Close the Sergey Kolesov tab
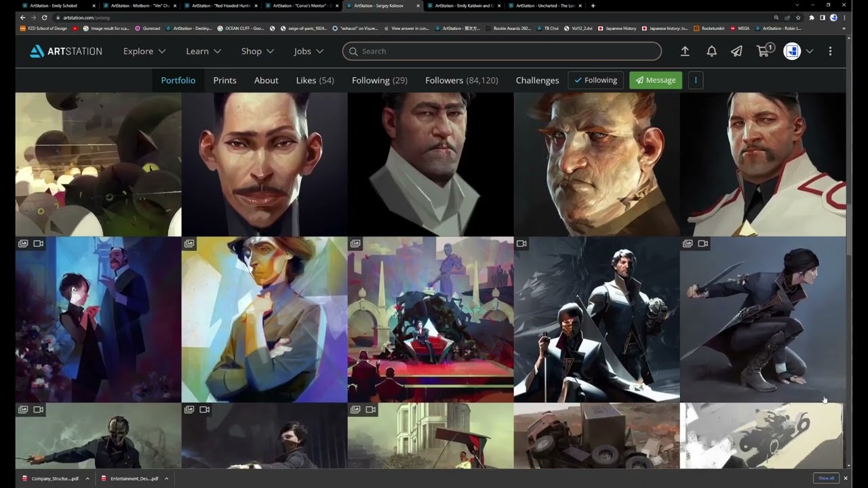 pos(418,5)
